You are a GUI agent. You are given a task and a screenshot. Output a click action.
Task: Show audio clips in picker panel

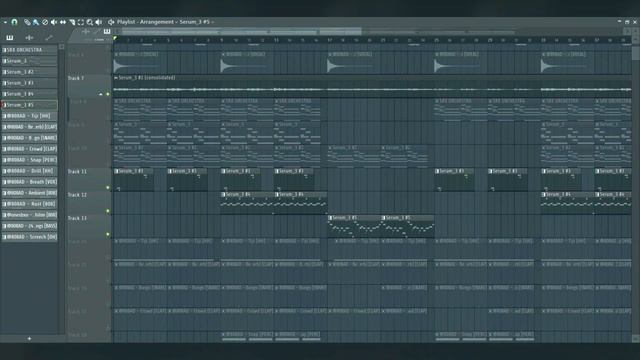[29, 38]
